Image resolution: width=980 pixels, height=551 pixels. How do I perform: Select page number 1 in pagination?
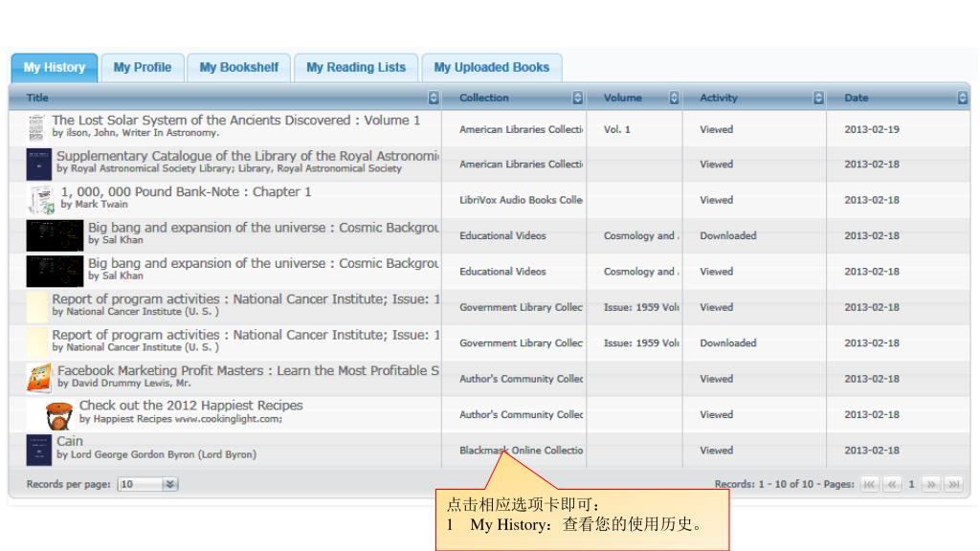[911, 484]
